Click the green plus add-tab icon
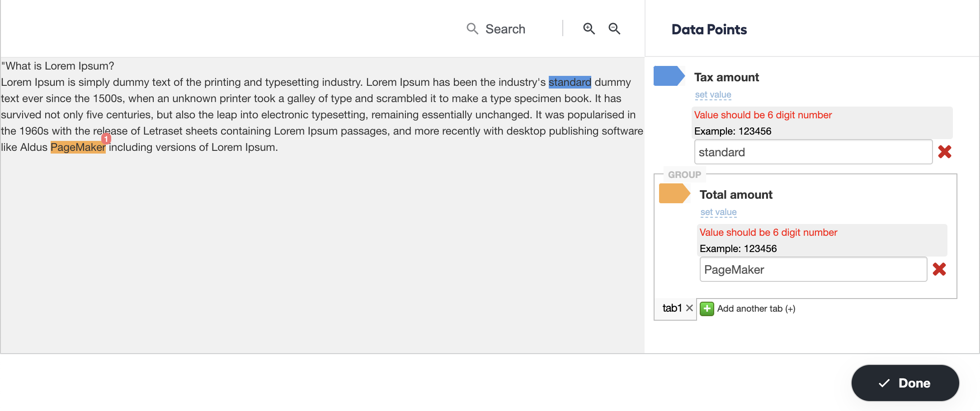 tap(707, 309)
